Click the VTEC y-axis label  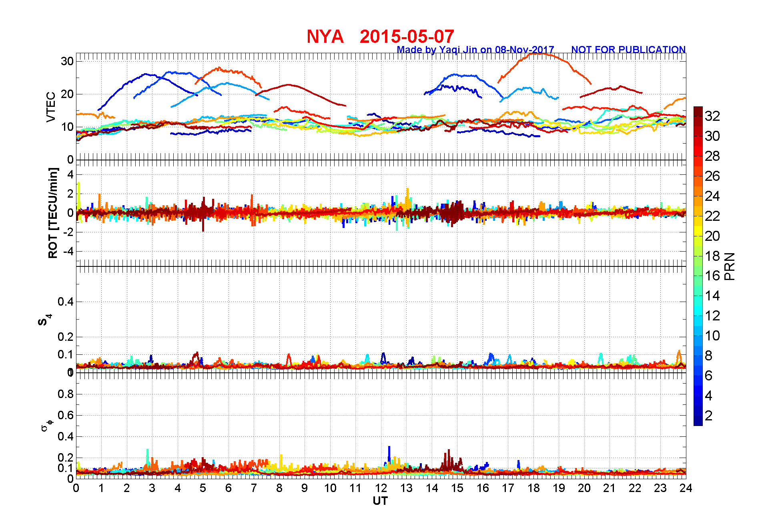pos(51,107)
